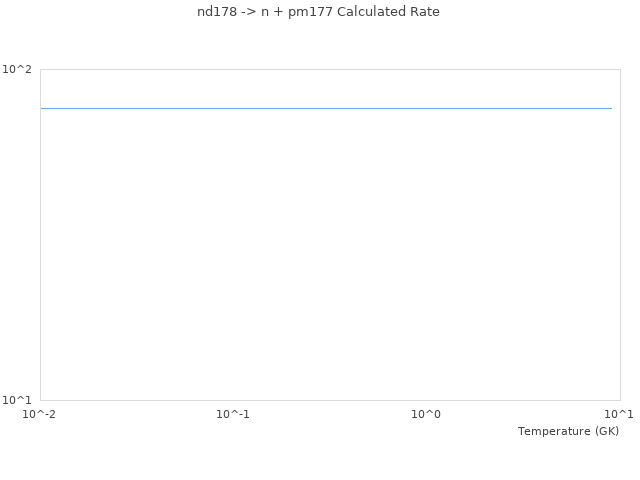Click the right end of blue line
This screenshot has width=640, height=480.
click(x=611, y=108)
